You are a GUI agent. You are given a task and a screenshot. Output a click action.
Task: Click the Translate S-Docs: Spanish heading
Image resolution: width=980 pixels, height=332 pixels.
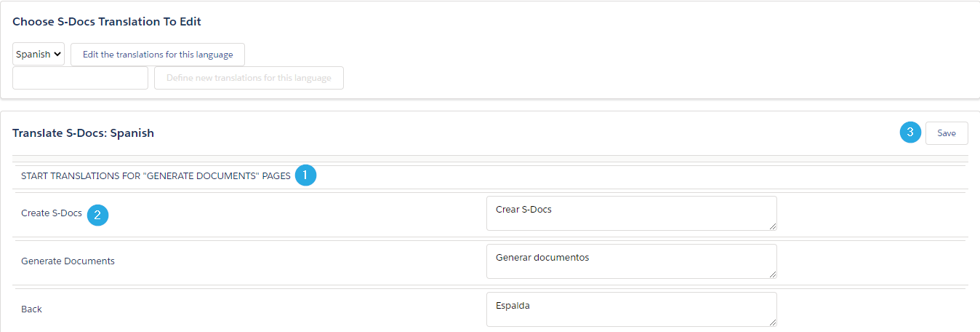pyautogui.click(x=83, y=133)
